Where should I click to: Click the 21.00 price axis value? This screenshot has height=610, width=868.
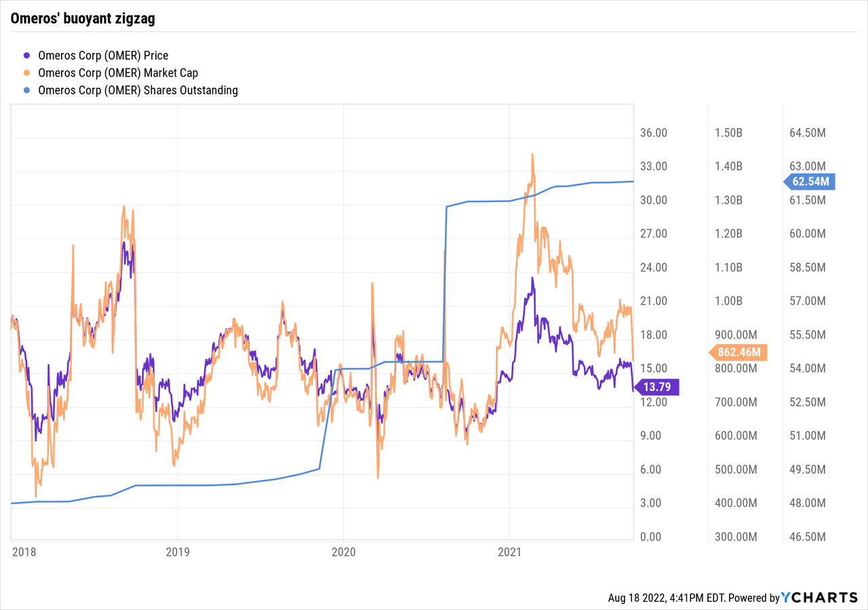[x=654, y=301]
